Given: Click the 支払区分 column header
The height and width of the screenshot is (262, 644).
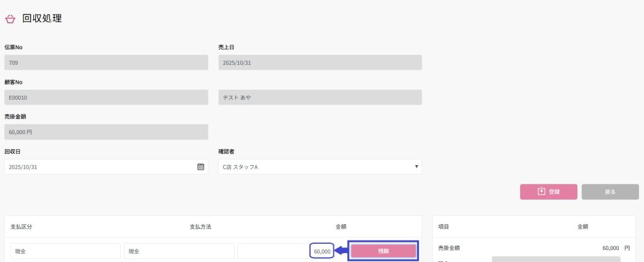Looking at the screenshot, I should (x=21, y=226).
